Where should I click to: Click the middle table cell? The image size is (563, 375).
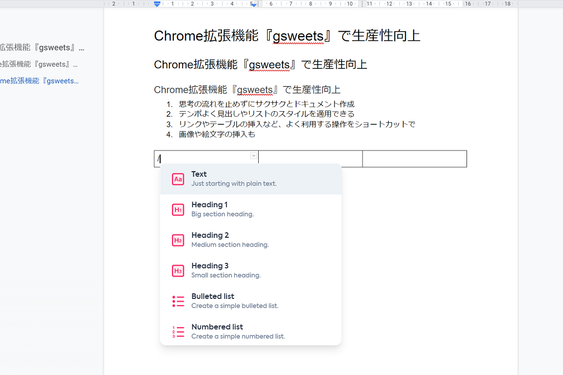310,159
